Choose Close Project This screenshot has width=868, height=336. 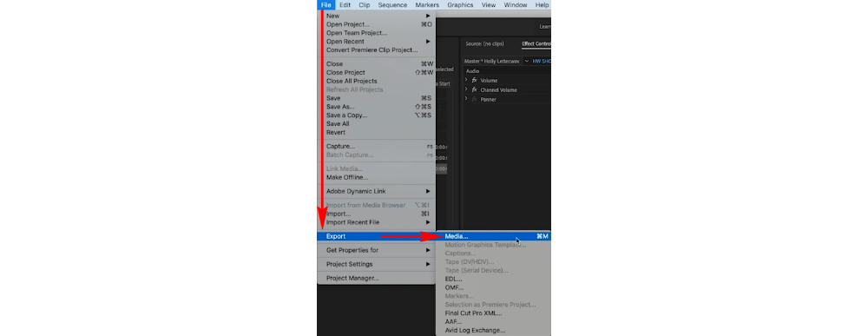pyautogui.click(x=377, y=73)
